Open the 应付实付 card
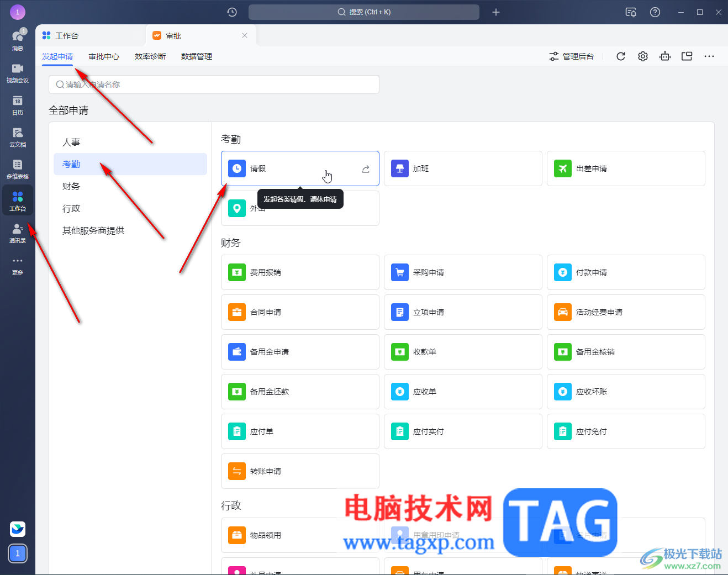Screen dimensions: 728x575 pos(463,431)
